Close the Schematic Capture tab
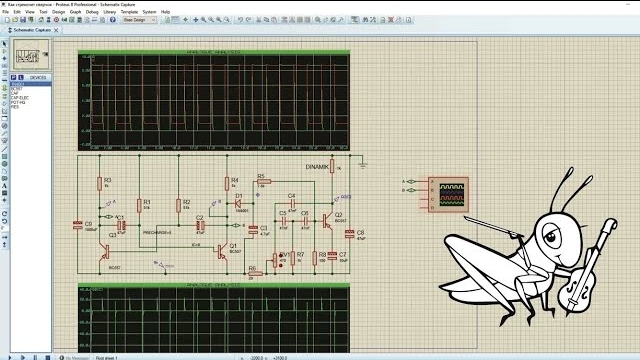This screenshot has height=360, width=640. (x=56, y=30)
